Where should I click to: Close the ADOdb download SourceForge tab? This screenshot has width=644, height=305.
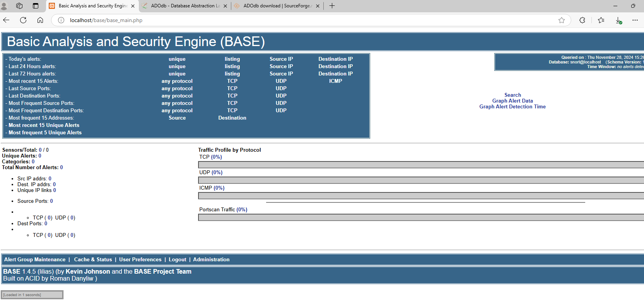pos(318,6)
